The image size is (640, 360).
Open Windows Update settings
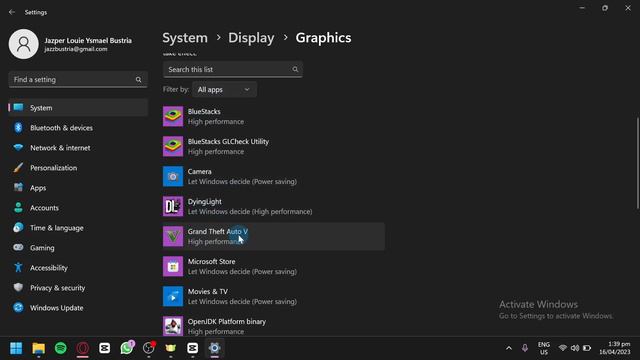pos(78,308)
